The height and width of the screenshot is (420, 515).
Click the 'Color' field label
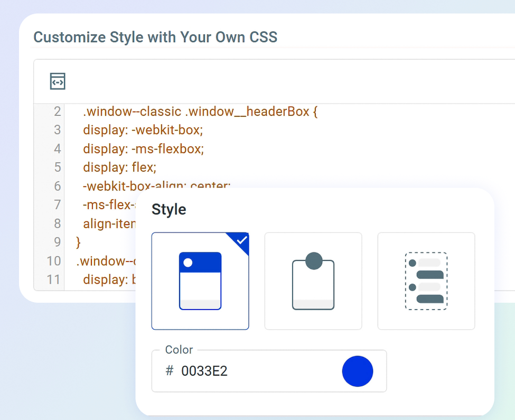[x=179, y=350]
